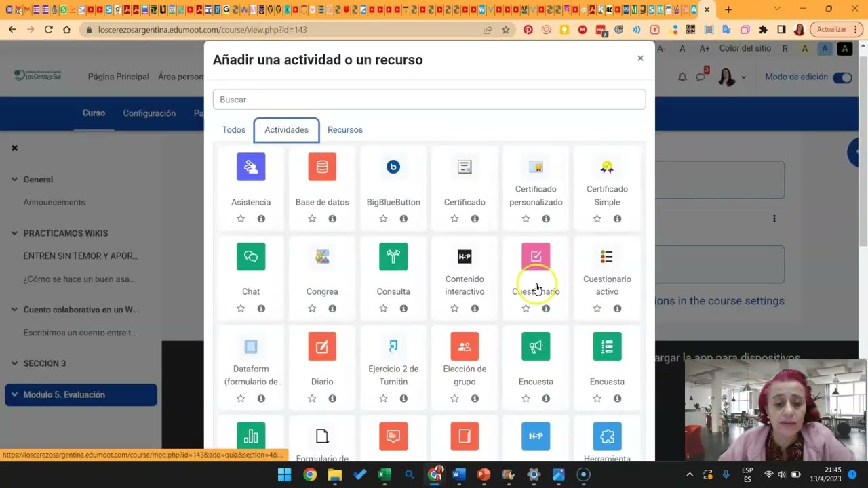Select the blue accessibility color swatch
868x488 pixels.
pos(825,49)
